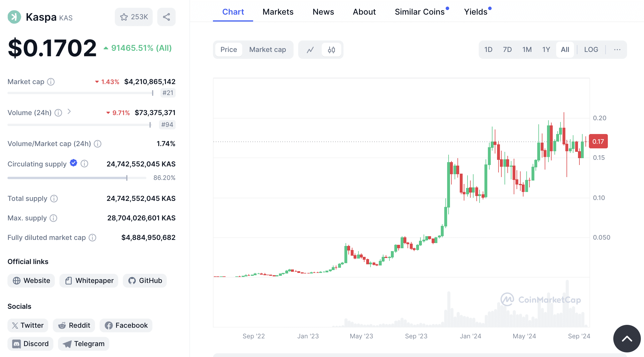
Task: Select the Price toggle
Action: point(229,50)
